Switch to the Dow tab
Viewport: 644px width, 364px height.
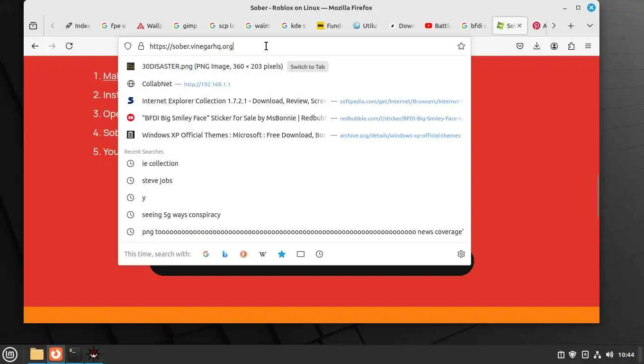[402, 26]
